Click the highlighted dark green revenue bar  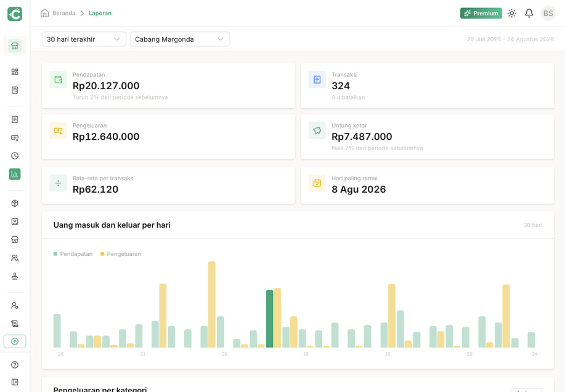(269, 319)
